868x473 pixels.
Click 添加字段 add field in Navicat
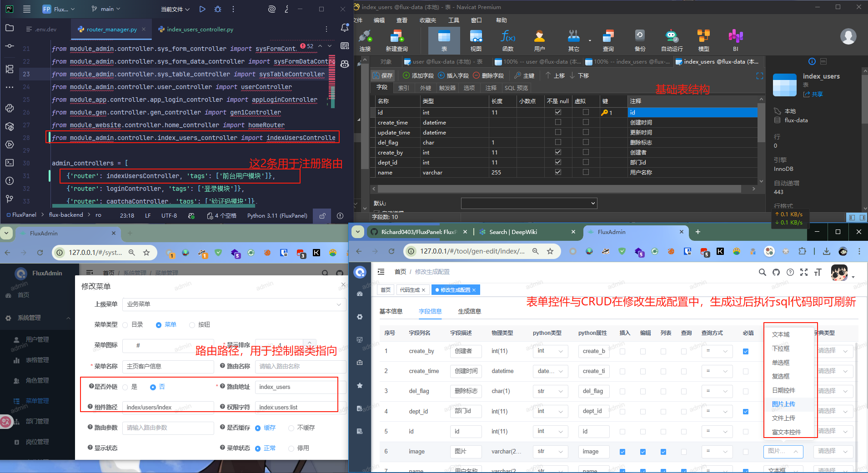(x=418, y=75)
